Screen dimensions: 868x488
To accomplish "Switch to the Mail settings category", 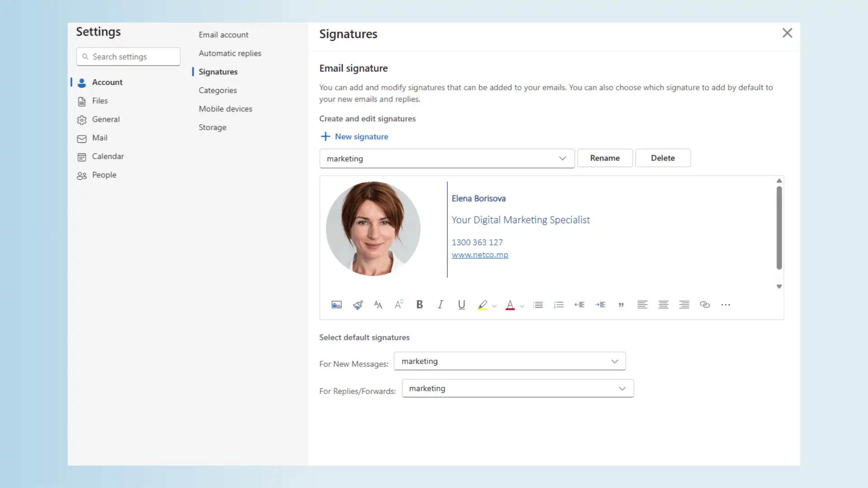I will pyautogui.click(x=99, y=138).
